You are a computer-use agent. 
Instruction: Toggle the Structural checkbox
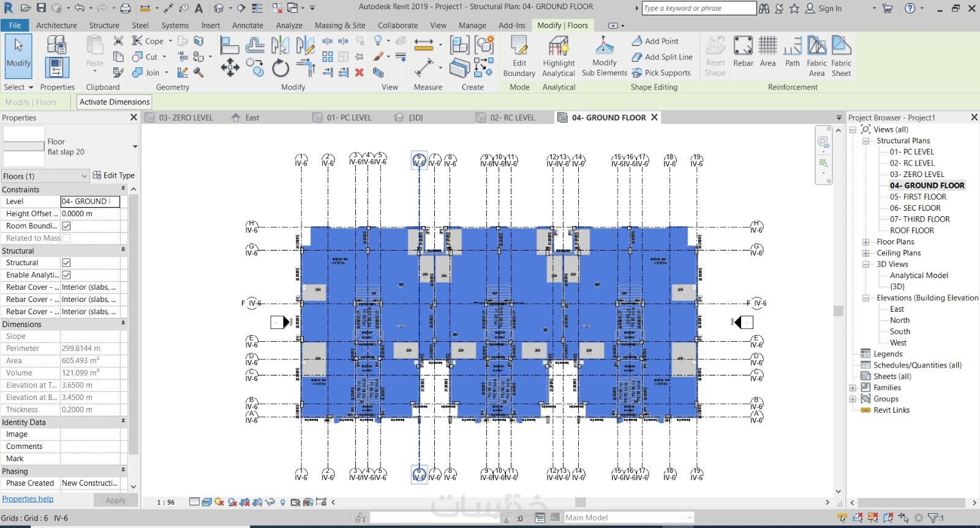[67, 263]
